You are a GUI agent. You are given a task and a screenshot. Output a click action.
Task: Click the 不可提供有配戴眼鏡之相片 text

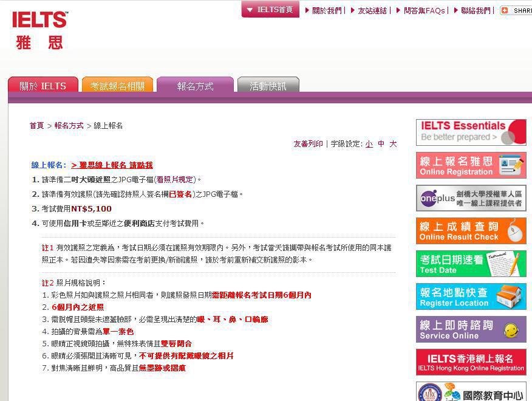(x=186, y=356)
